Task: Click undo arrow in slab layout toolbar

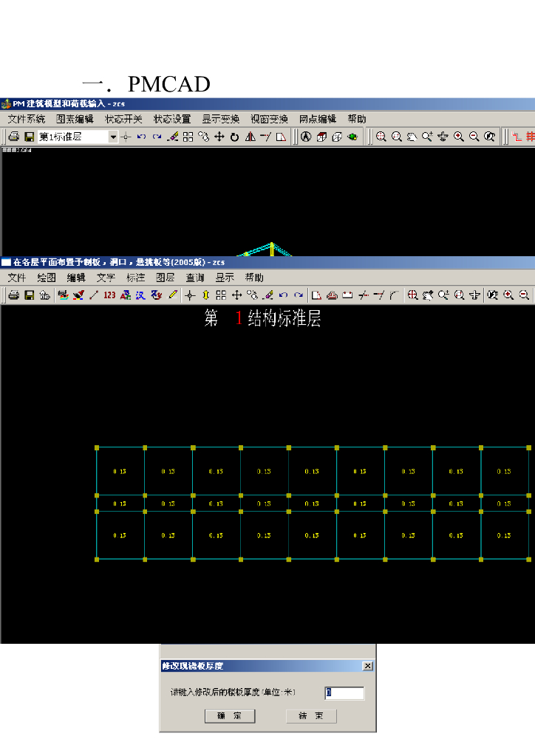Action: pyautogui.click(x=283, y=295)
